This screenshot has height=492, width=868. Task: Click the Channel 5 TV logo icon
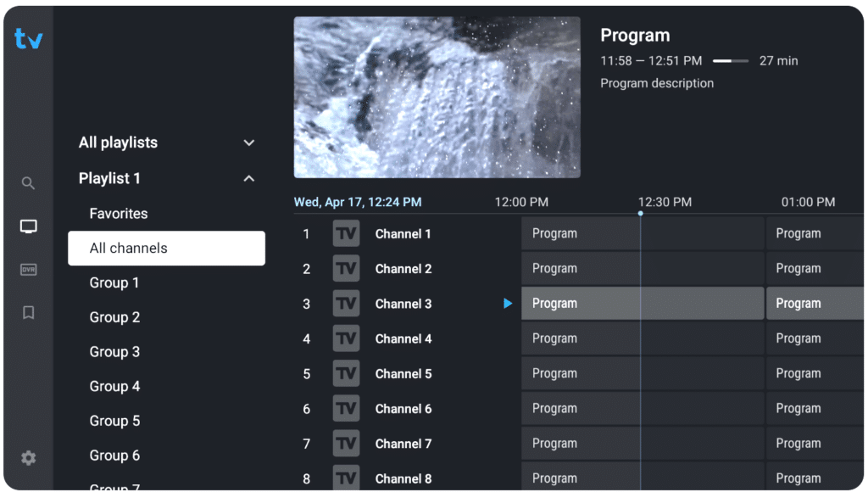(346, 373)
